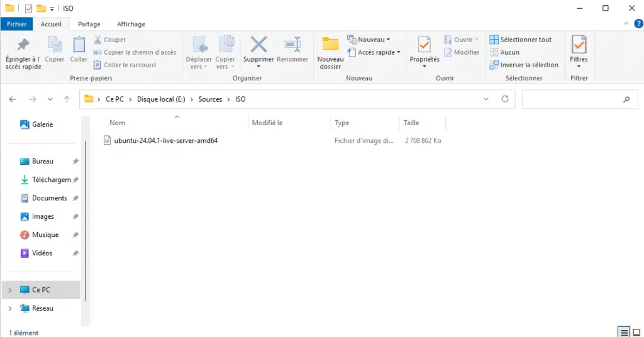Click the Épingler à l'accès rapide pin icon

click(x=23, y=45)
